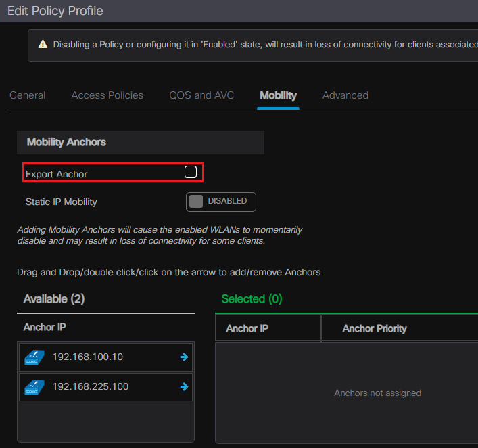The height and width of the screenshot is (448, 478).
Task: Click the blue arrow to add anchor 192.168.100.10
Action: (x=184, y=357)
